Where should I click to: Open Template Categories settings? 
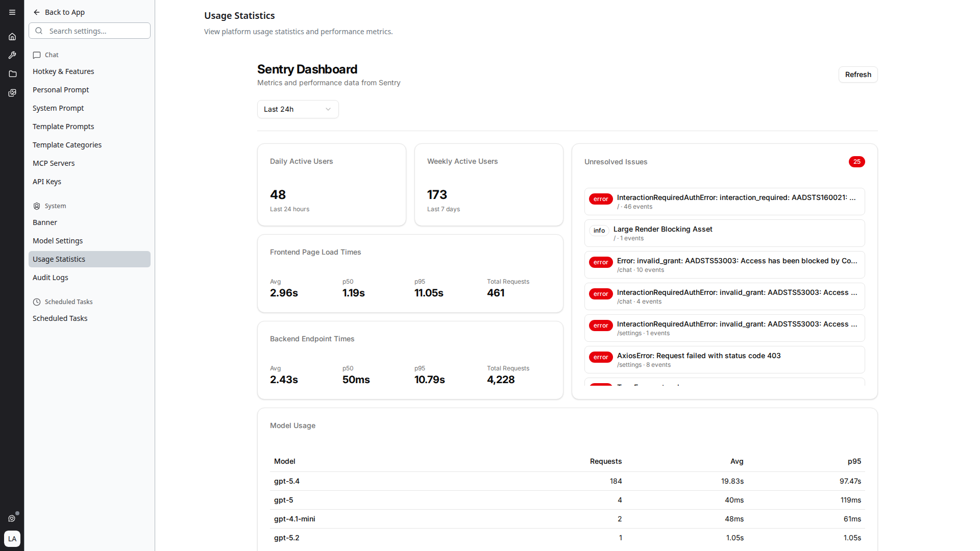click(89, 145)
